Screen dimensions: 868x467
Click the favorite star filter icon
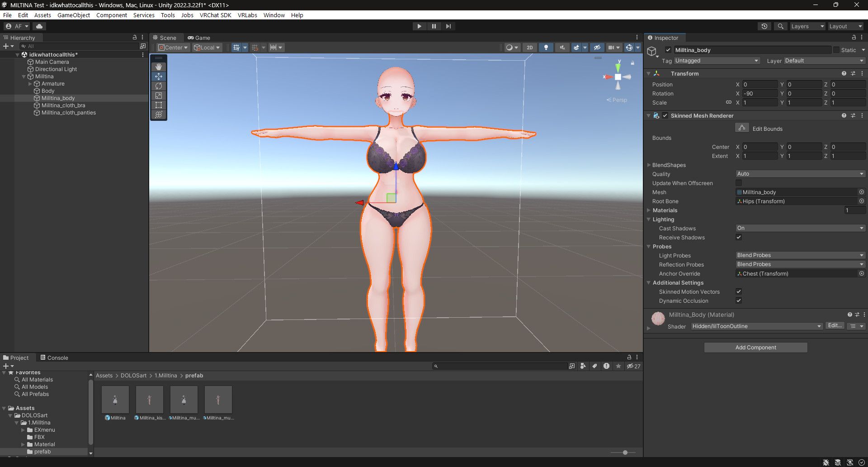[618, 366]
